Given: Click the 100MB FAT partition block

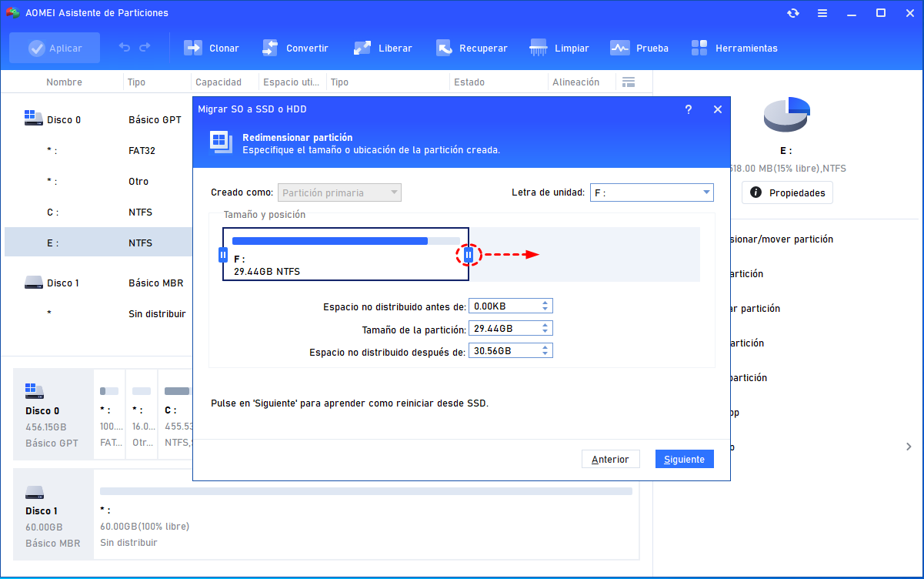Looking at the screenshot, I should click(109, 414).
